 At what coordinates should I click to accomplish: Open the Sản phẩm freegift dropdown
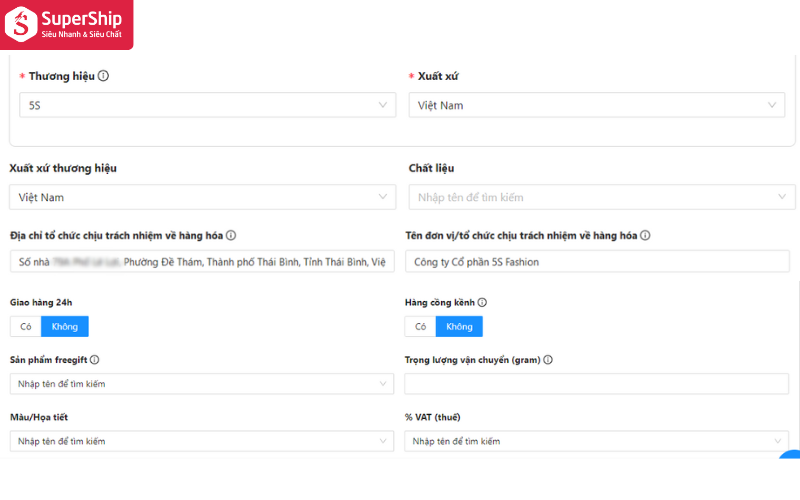point(204,384)
